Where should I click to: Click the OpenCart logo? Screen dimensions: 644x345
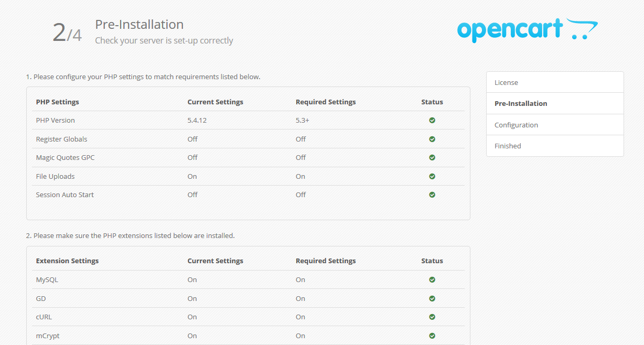click(527, 30)
